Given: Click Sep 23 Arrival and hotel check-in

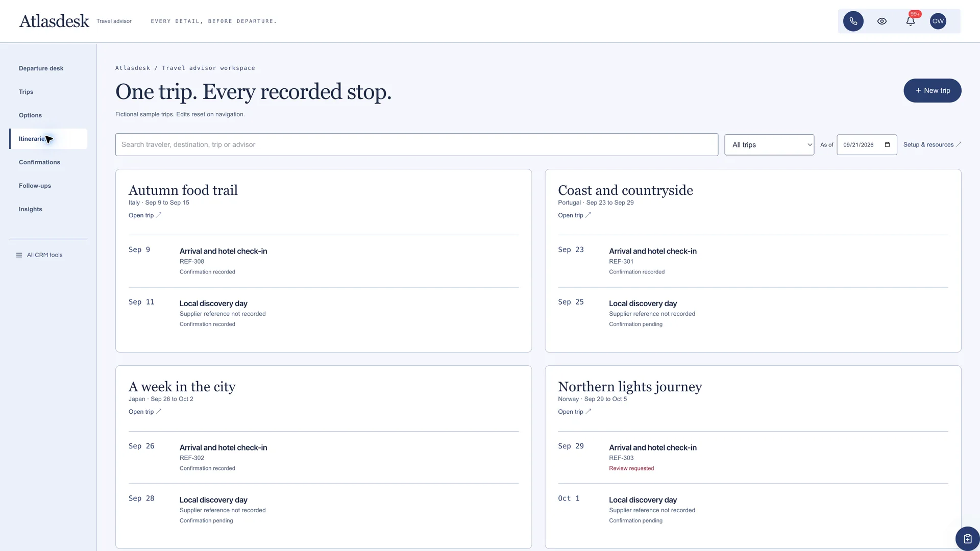Looking at the screenshot, I should coord(652,252).
